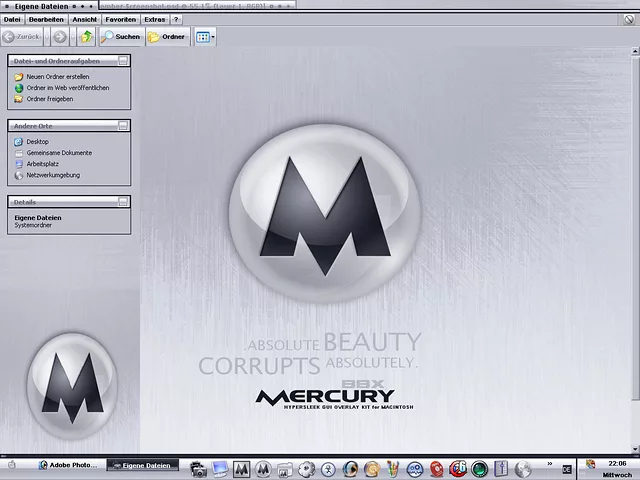640x480 pixels.
Task: Click the vertical scrollbar thumb
Action: click(635, 229)
